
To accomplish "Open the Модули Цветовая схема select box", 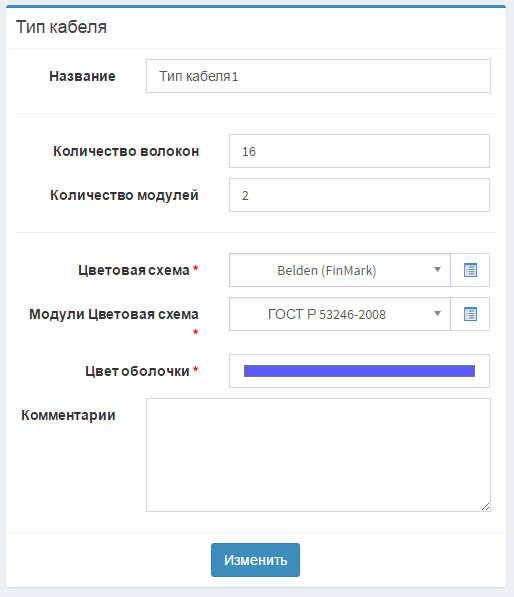I will click(x=340, y=314).
